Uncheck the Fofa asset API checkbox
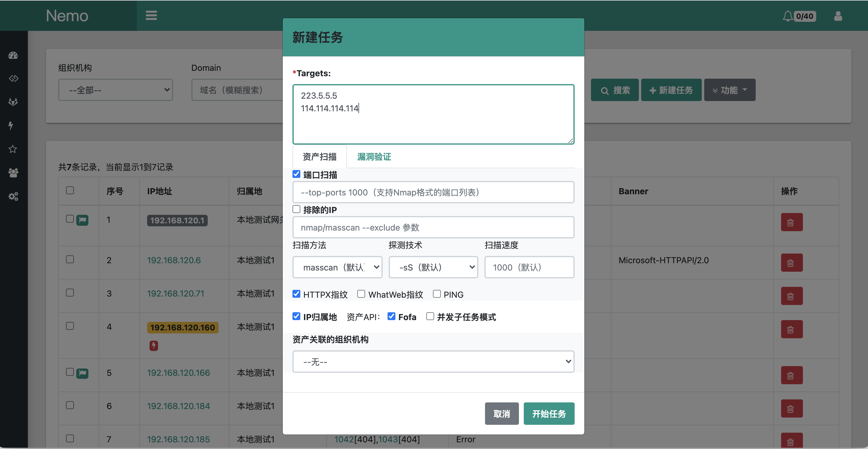 coord(391,316)
